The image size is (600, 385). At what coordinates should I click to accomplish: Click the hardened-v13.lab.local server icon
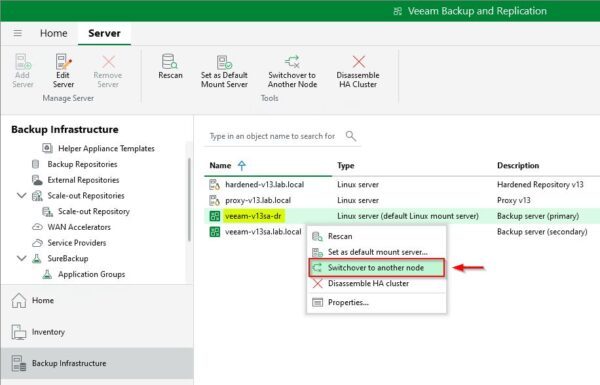[214, 184]
